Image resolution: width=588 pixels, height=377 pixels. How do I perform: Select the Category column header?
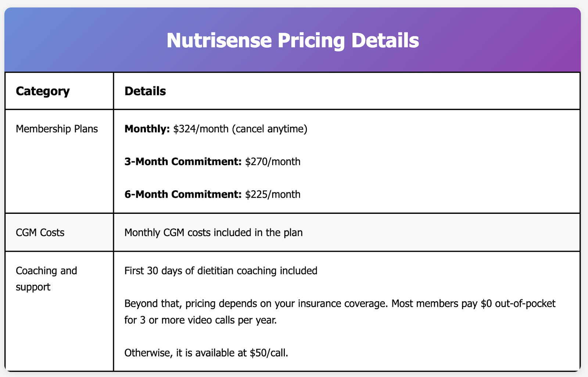pos(43,91)
